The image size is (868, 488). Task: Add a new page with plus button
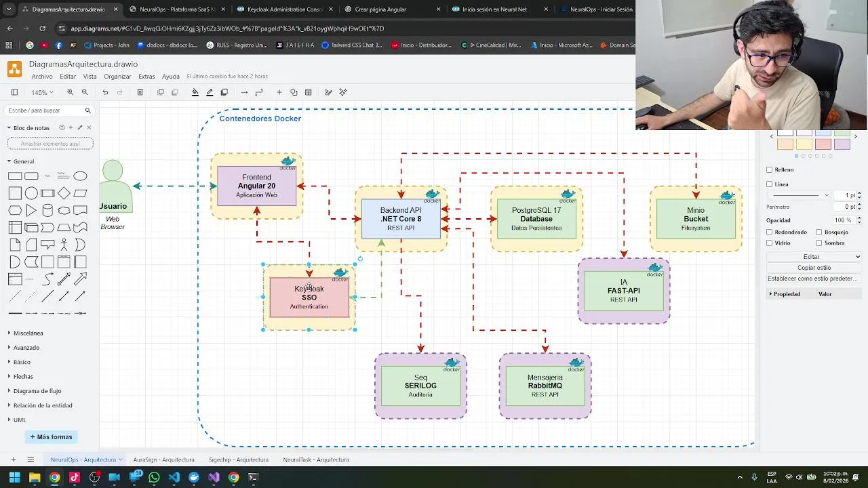coord(13,460)
